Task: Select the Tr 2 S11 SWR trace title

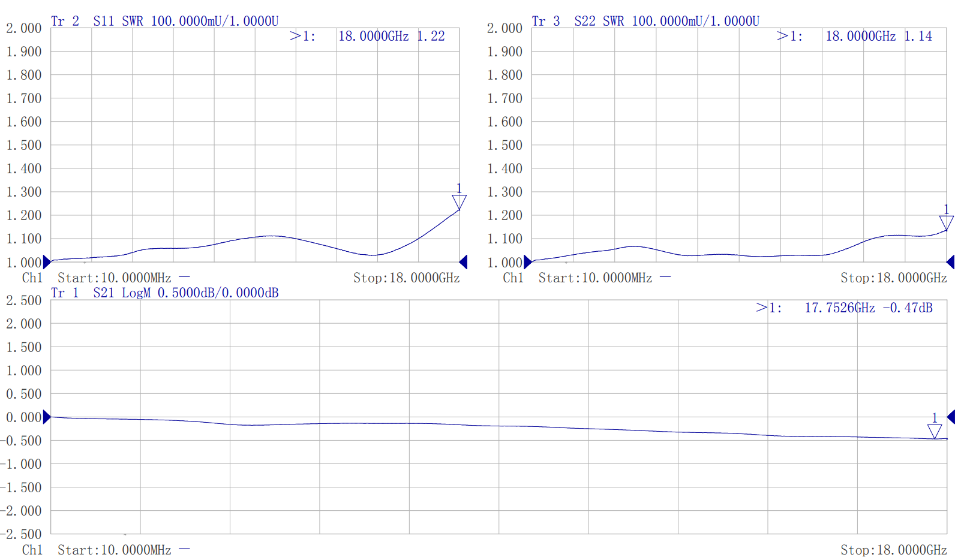Action: point(164,21)
